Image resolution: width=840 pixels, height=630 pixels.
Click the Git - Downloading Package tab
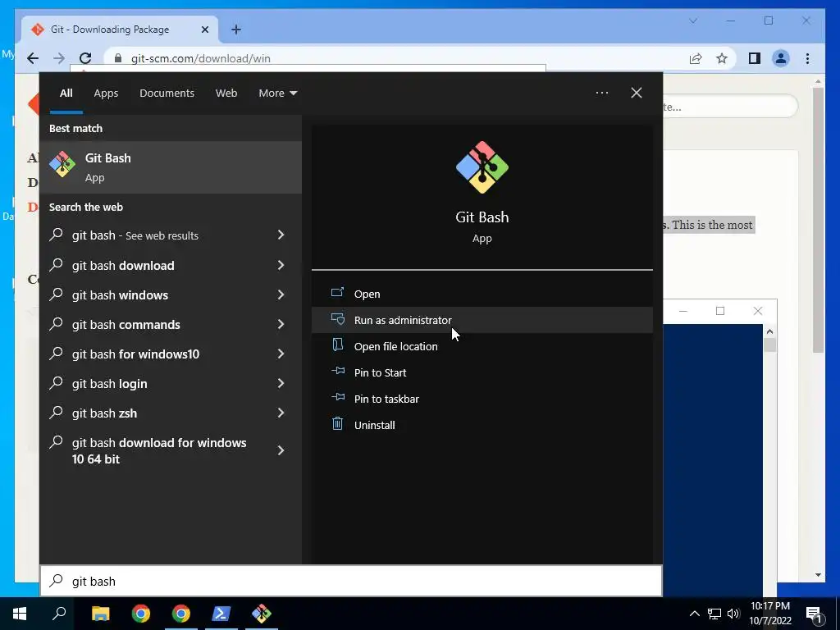(120, 30)
